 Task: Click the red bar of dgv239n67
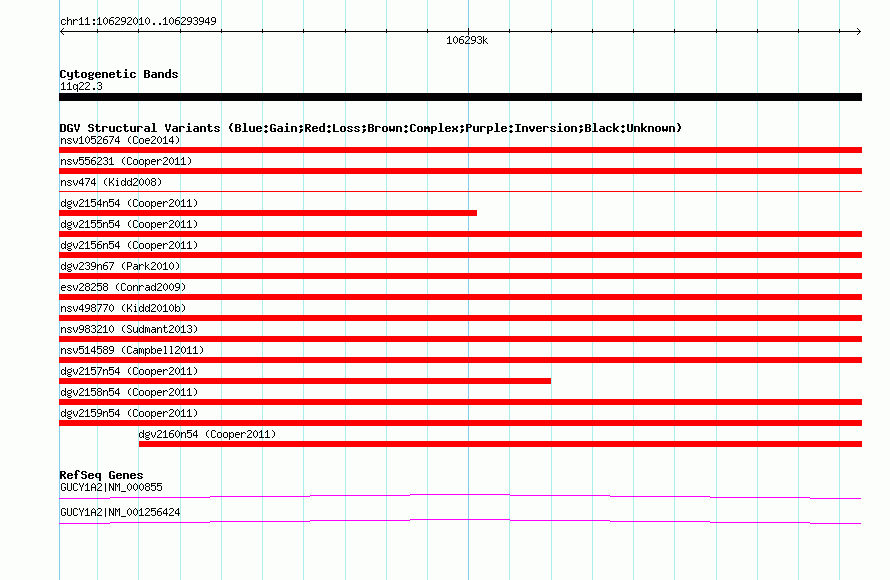coord(460,276)
